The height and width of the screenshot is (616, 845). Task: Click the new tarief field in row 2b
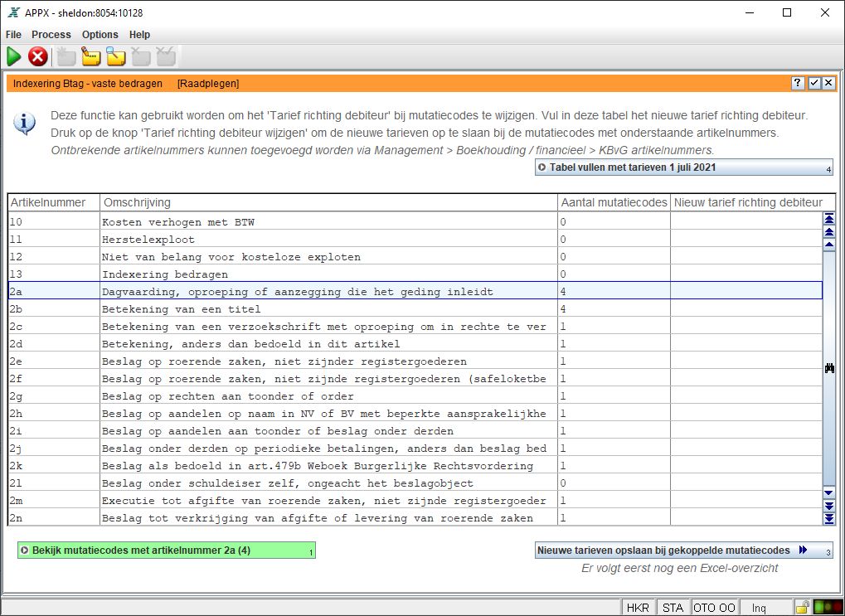click(746, 308)
